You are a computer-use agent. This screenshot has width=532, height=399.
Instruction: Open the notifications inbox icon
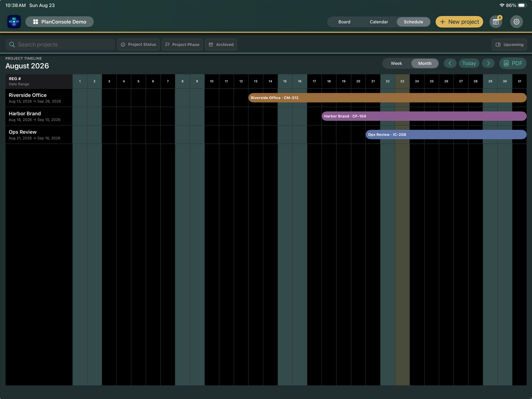496,22
